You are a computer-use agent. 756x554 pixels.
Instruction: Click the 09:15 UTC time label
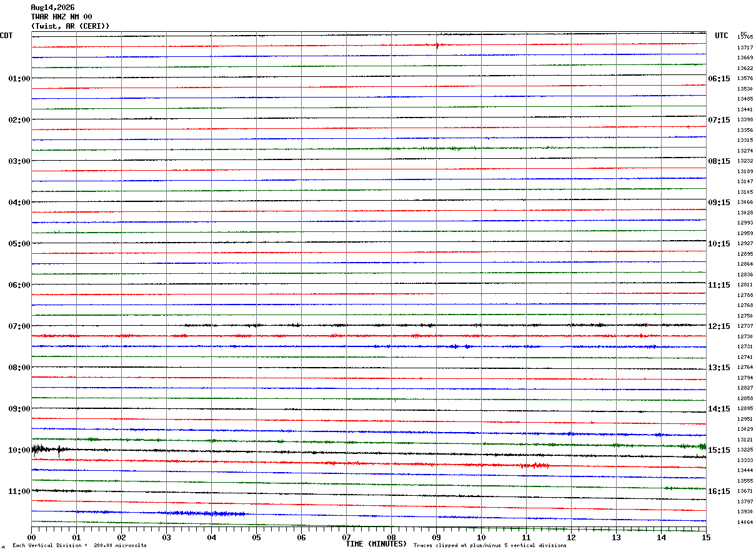719,203
